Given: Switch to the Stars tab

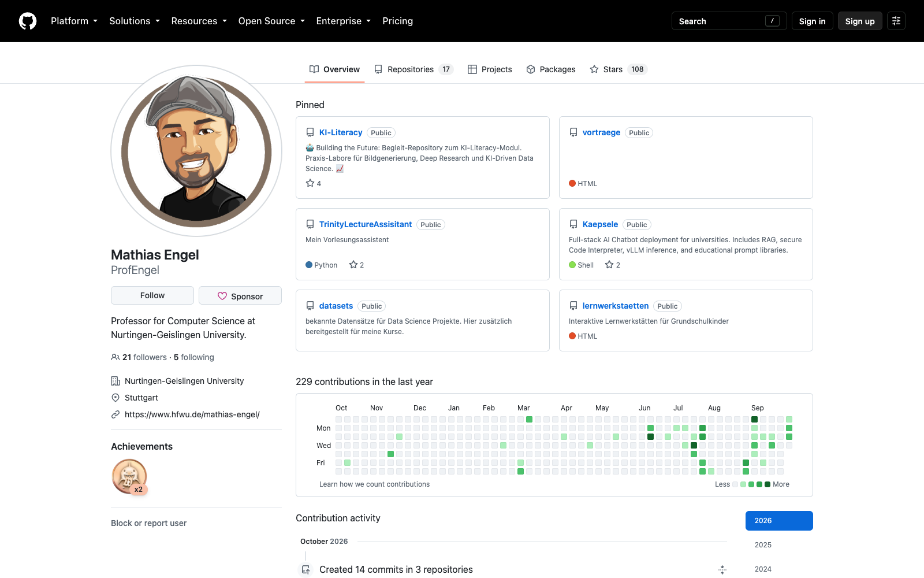Looking at the screenshot, I should 619,69.
